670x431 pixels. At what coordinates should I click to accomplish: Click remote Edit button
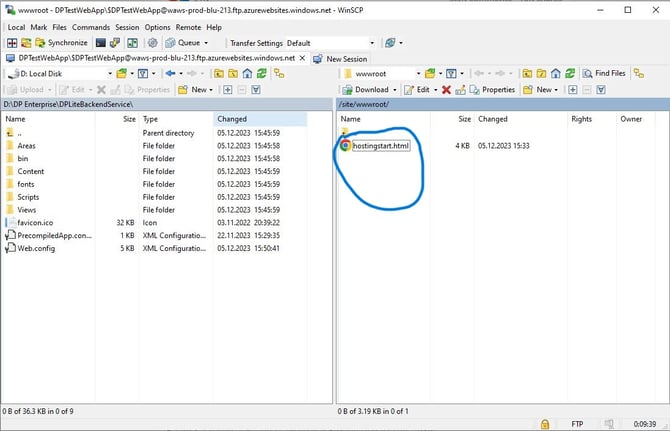point(417,90)
